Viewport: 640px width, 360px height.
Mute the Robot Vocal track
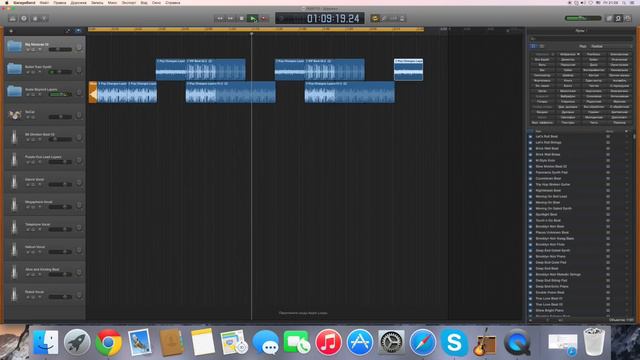28,297
